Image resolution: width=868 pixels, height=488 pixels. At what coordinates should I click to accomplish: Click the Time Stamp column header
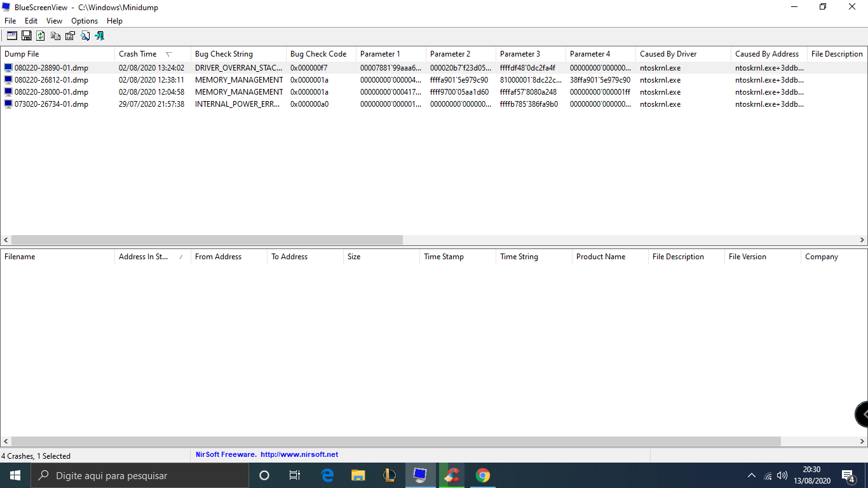[458, 257]
